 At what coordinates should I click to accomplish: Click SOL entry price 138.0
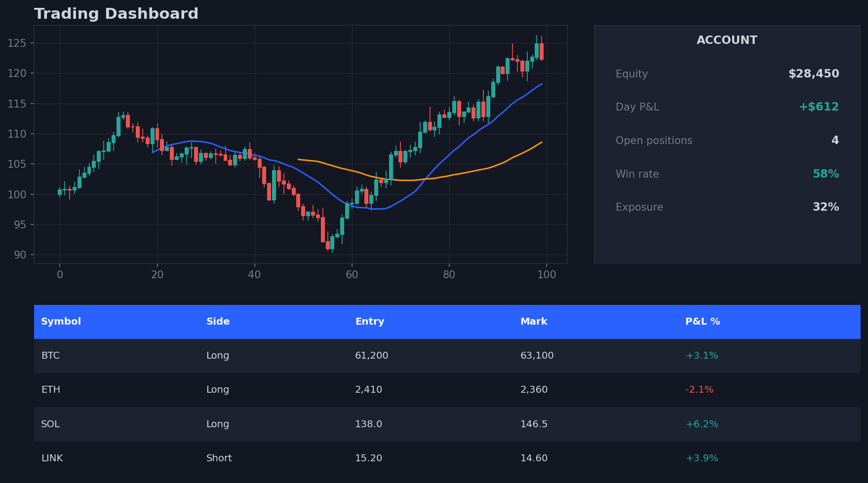click(368, 424)
